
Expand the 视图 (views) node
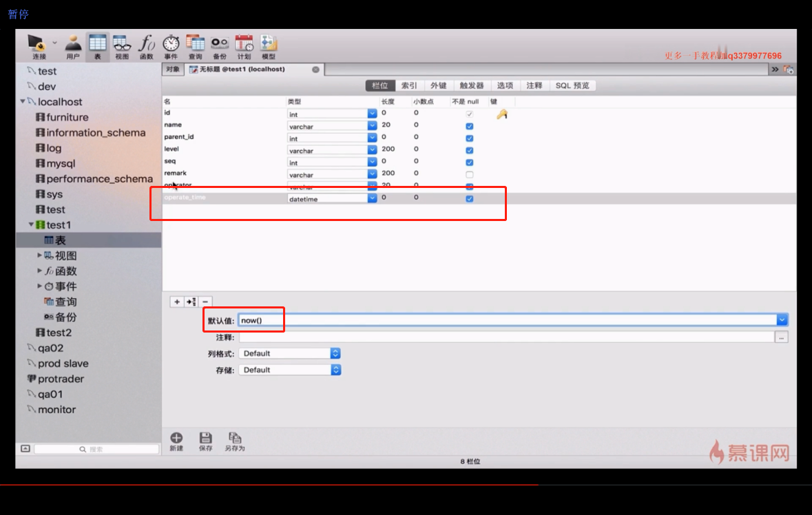[39, 255]
